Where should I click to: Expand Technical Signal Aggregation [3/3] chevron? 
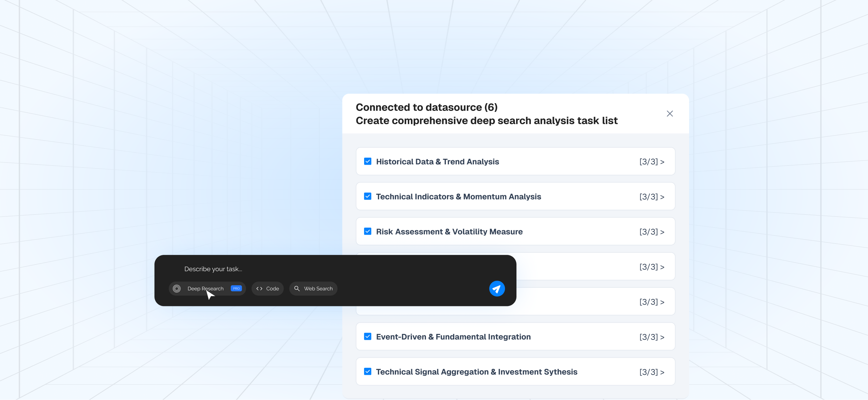pyautogui.click(x=662, y=372)
